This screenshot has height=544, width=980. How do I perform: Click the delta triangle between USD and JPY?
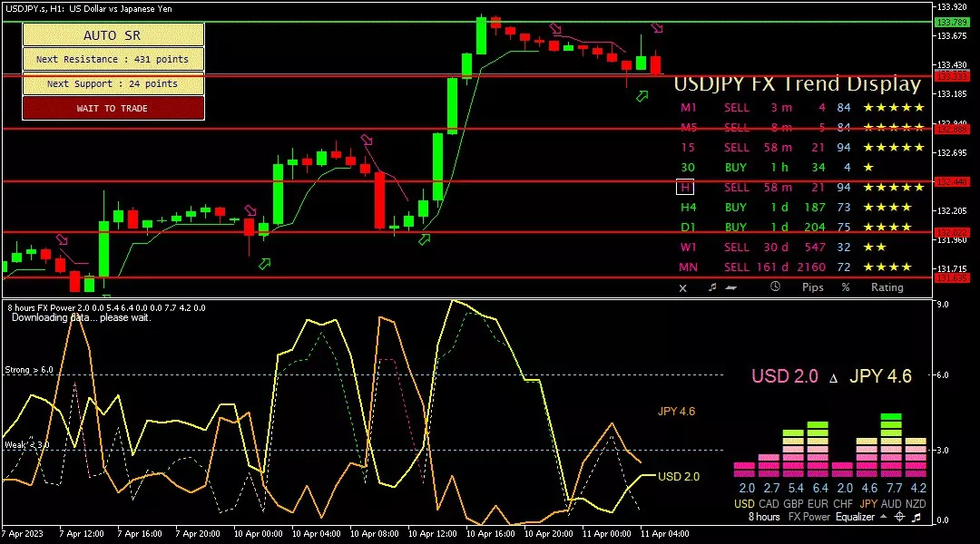tap(833, 378)
